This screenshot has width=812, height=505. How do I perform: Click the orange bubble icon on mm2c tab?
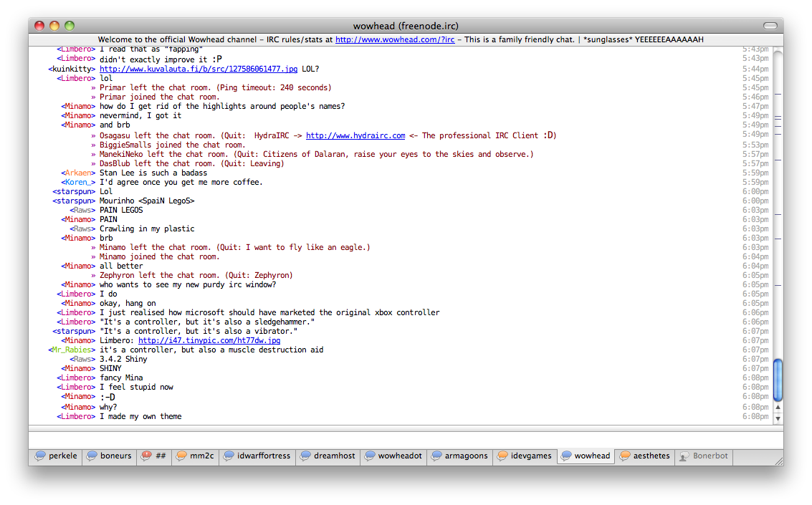(182, 456)
